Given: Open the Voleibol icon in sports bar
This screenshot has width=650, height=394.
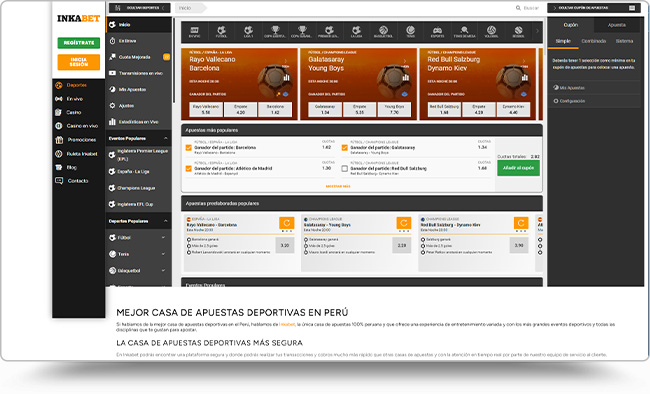Looking at the screenshot, I should click(491, 32).
